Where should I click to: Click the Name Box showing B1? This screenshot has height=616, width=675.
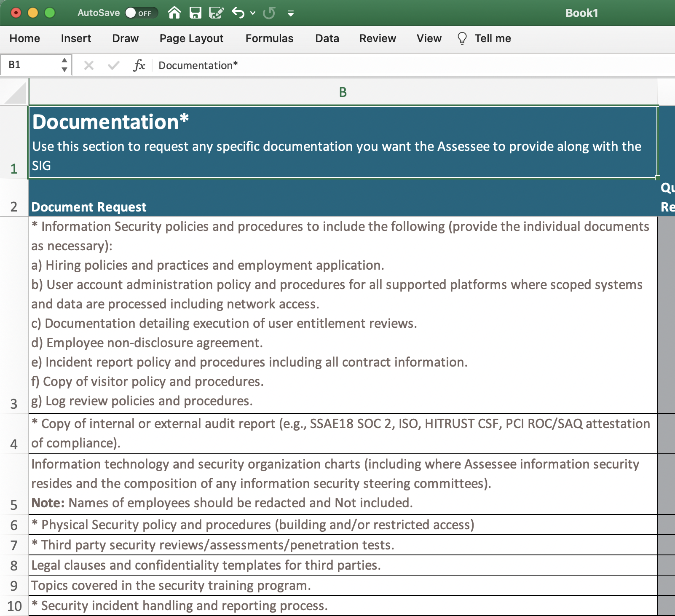(31, 65)
